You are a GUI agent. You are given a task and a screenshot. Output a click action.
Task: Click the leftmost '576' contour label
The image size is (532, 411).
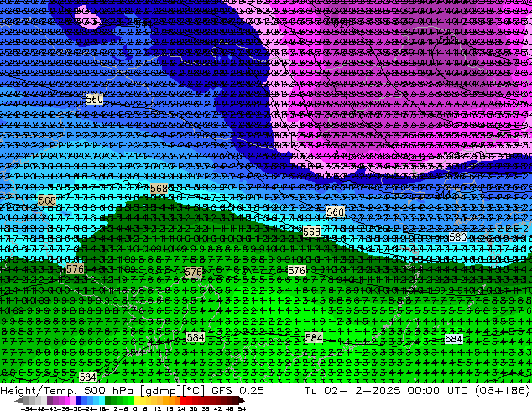pyautogui.click(x=75, y=269)
